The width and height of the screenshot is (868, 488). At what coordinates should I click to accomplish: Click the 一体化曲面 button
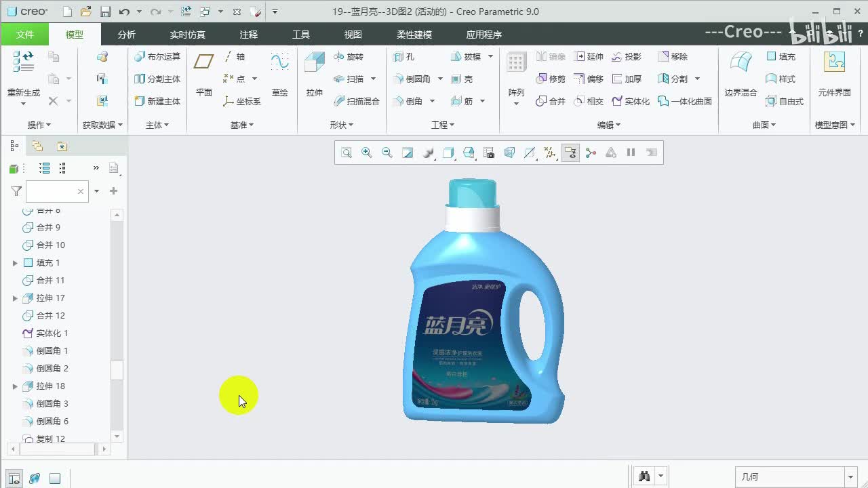685,102
